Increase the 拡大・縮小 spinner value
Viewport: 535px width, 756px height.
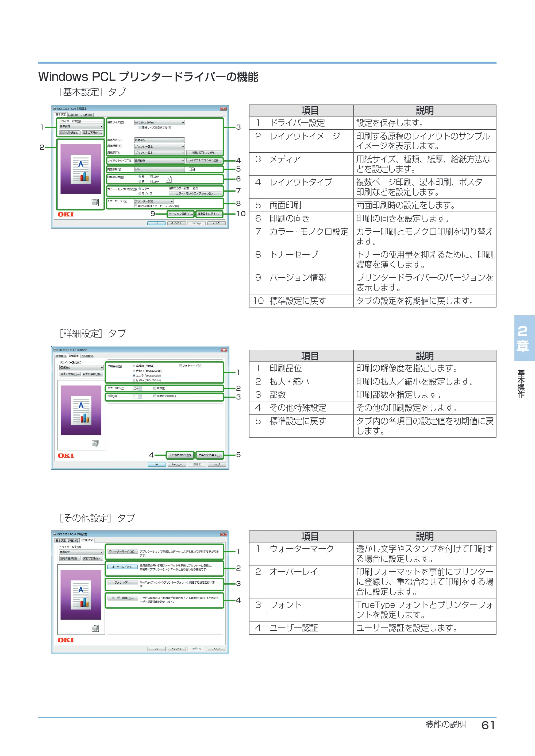click(x=140, y=387)
